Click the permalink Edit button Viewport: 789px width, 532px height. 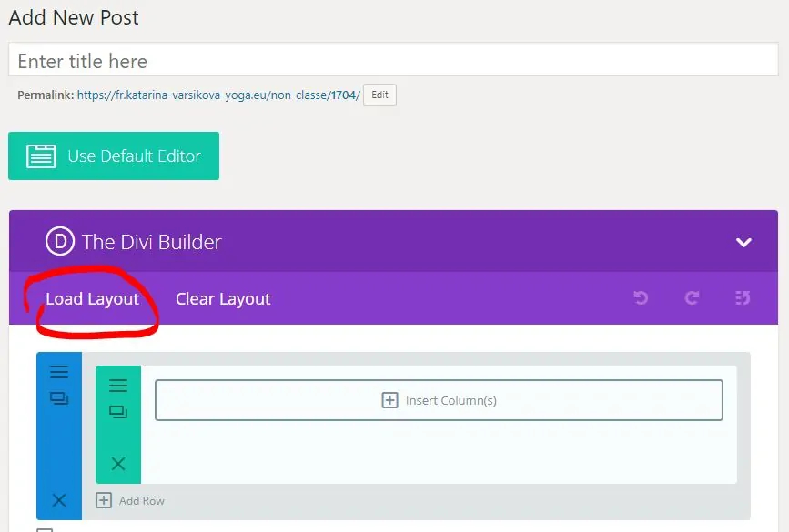pyautogui.click(x=379, y=95)
